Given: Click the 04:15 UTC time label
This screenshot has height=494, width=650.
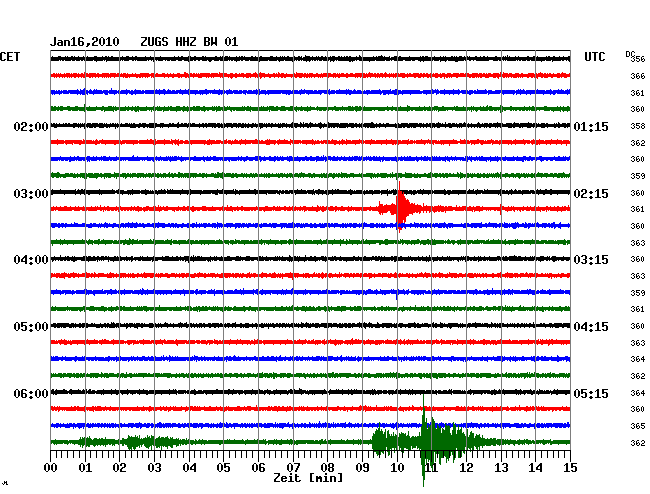Looking at the screenshot, I should point(591,327).
